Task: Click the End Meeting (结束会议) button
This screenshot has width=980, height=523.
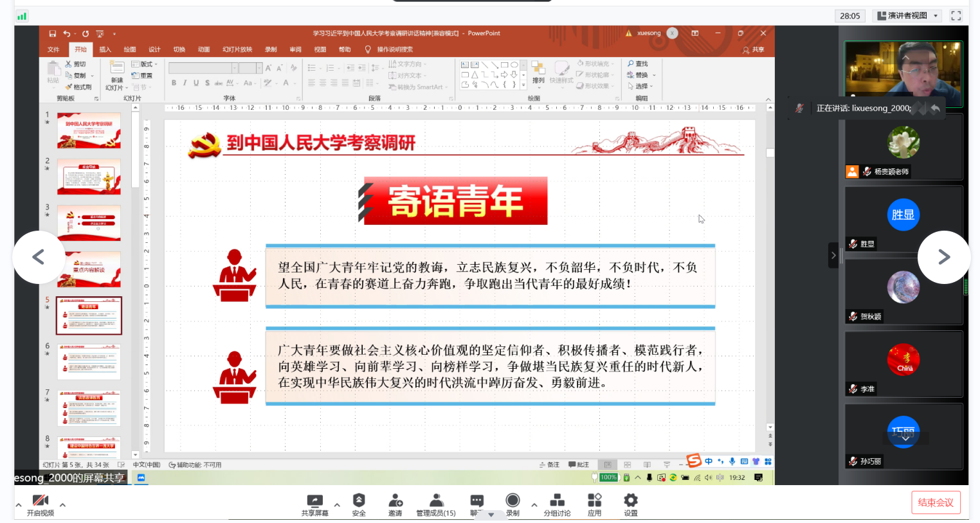Action: coord(936,502)
